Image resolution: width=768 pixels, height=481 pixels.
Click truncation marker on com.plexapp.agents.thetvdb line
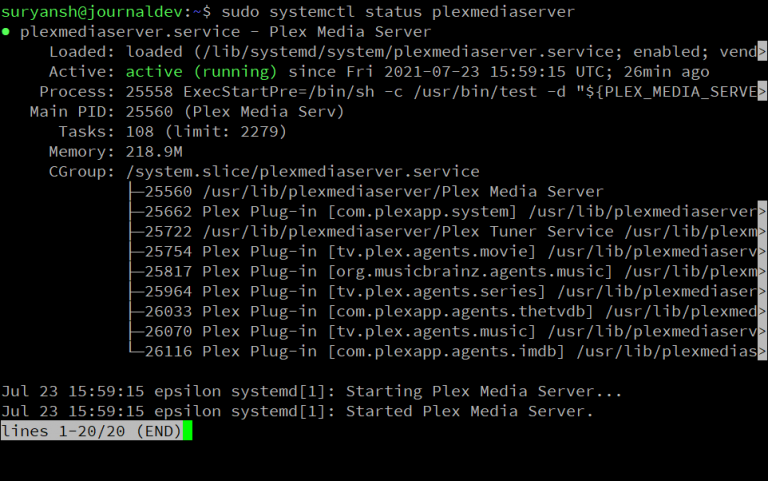762,312
